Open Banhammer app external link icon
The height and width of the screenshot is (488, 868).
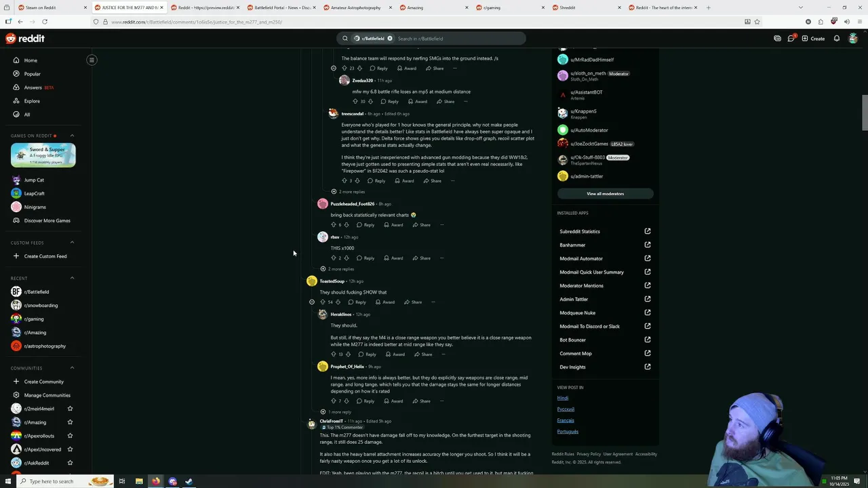tap(648, 245)
